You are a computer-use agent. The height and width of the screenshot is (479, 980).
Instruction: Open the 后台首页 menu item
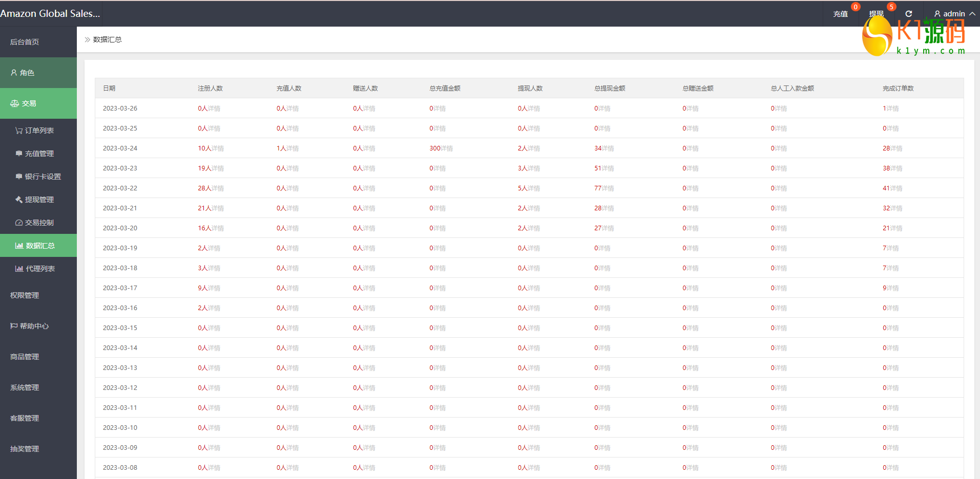pyautogui.click(x=25, y=42)
